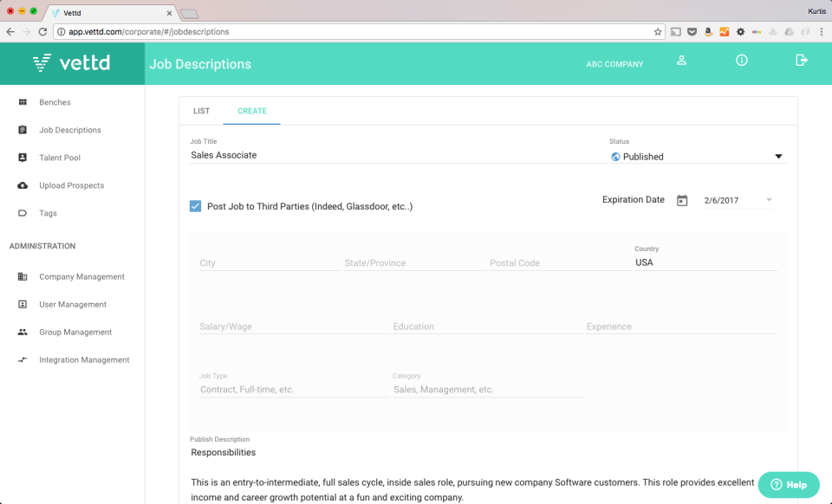The width and height of the screenshot is (832, 504).
Task: Click the Salary/Wage input field
Action: [x=294, y=326]
